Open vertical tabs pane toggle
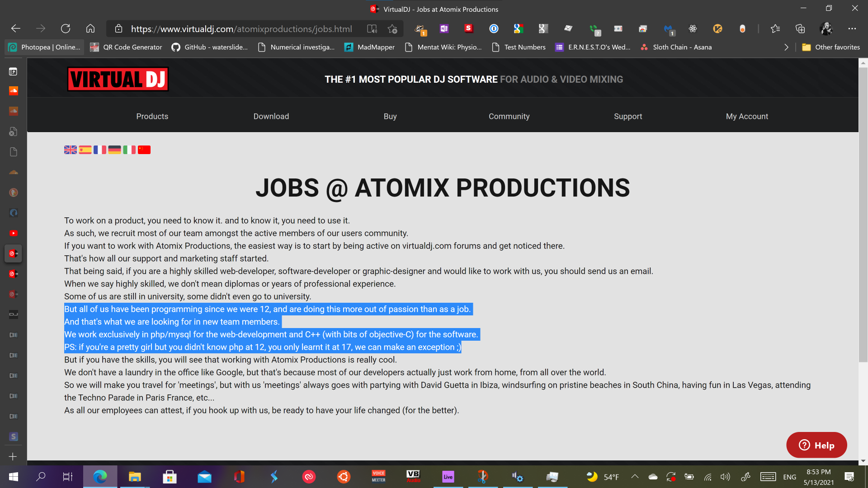 point(13,71)
